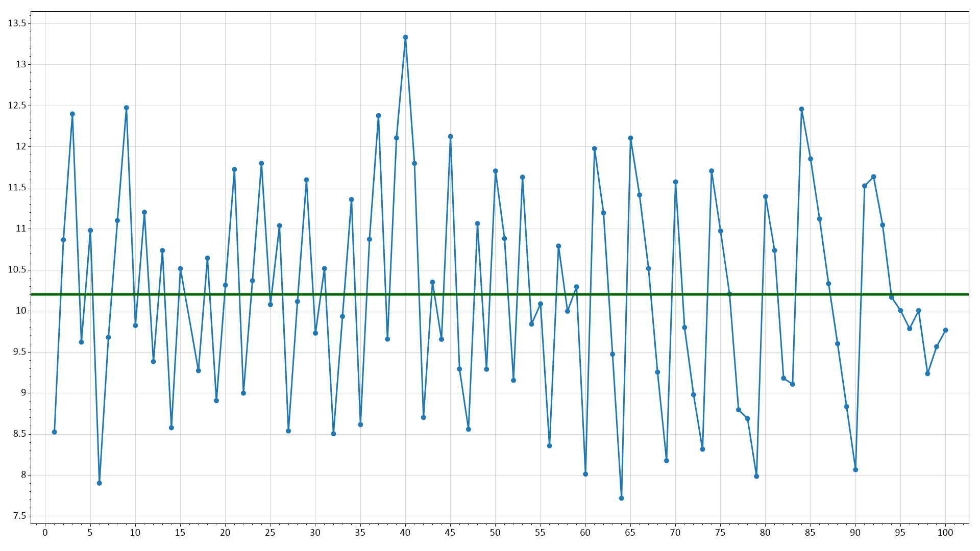The height and width of the screenshot is (551, 980).
Task: Click the data point at x=6 near 7.9
Action: pyautogui.click(x=100, y=483)
